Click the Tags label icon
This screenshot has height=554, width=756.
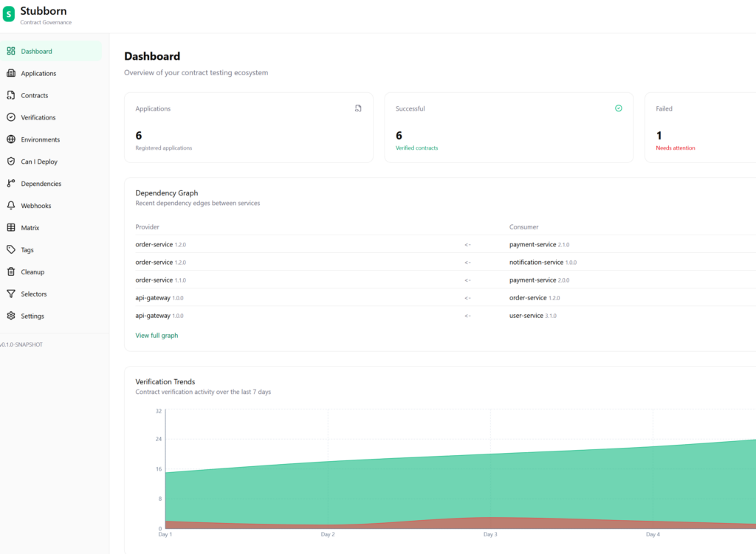[11, 249]
